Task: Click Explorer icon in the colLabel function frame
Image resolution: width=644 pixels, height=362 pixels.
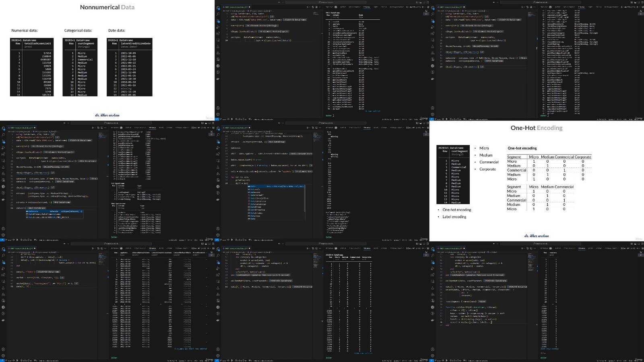Action: point(433,249)
